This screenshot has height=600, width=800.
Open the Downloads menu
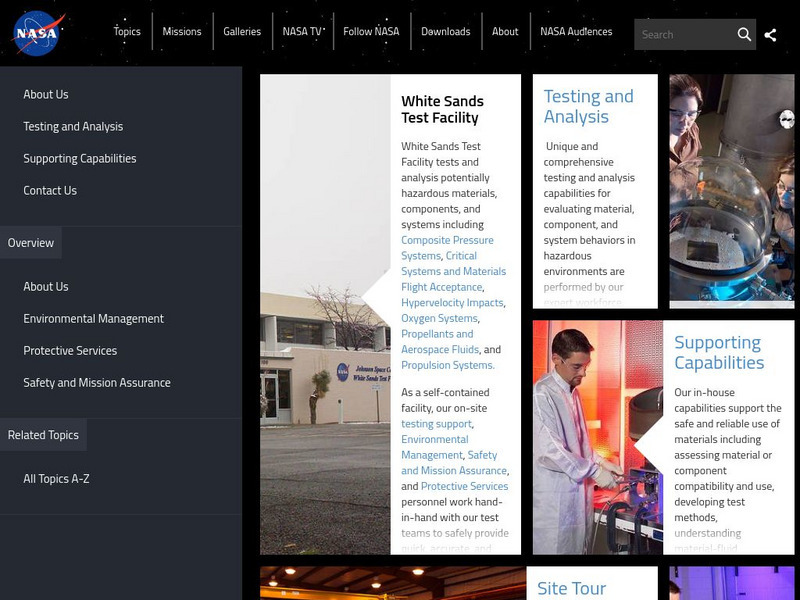point(446,31)
